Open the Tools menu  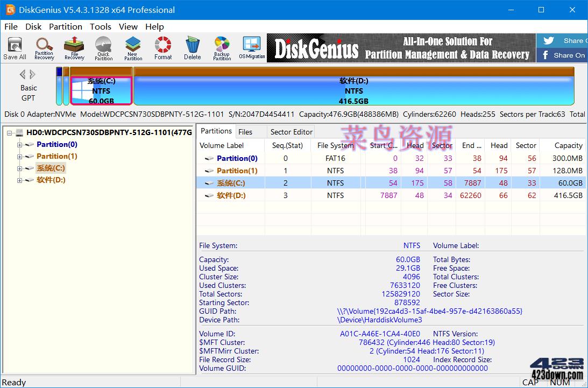(x=100, y=26)
